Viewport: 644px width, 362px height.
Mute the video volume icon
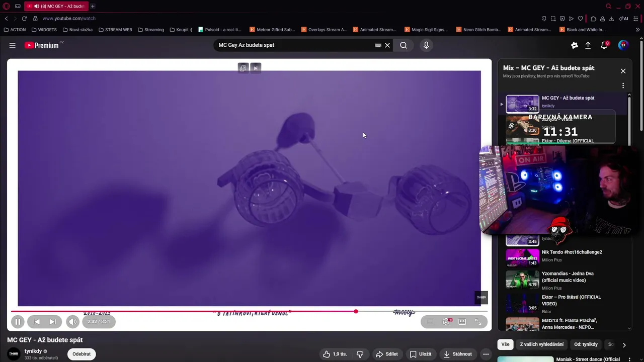click(x=73, y=322)
